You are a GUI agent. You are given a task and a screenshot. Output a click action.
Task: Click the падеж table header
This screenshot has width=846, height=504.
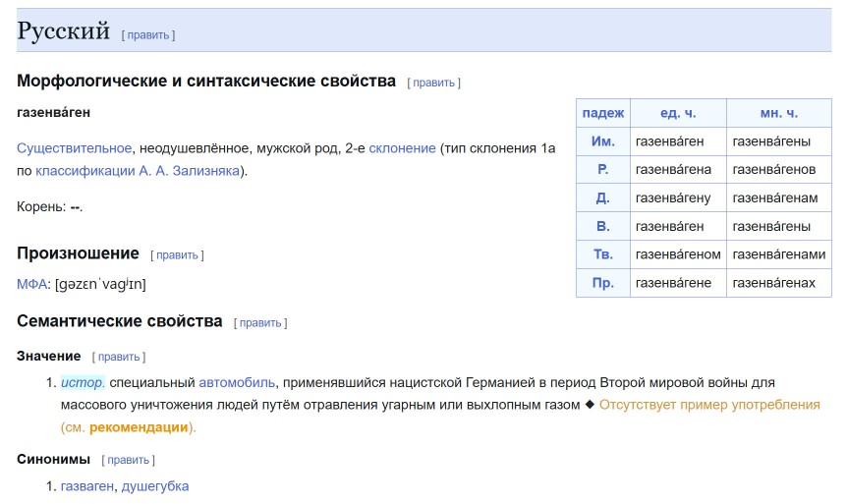click(602, 113)
